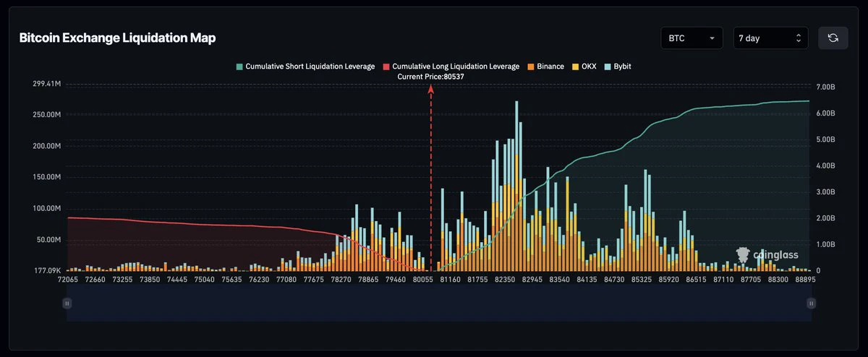Click the 6.00B right axis value
This screenshot has height=357, width=868.
tap(825, 113)
